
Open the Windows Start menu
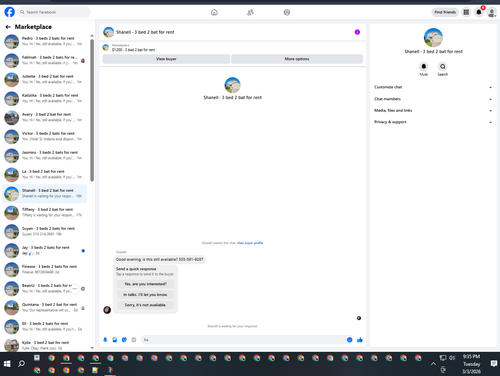tap(7, 364)
